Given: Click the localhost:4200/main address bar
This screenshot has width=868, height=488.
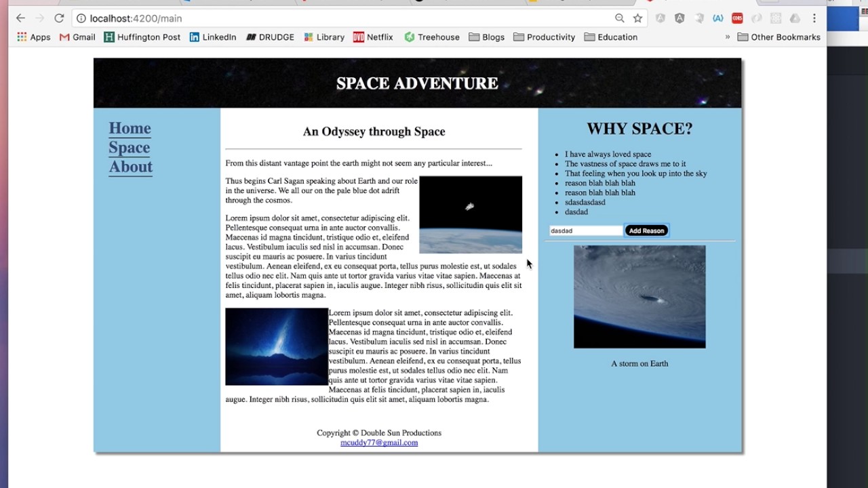Looking at the screenshot, I should pos(339,18).
